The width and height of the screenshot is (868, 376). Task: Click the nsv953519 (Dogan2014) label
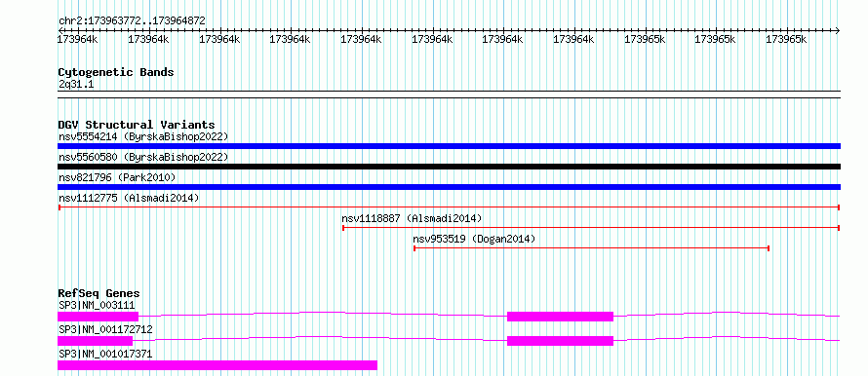point(474,239)
